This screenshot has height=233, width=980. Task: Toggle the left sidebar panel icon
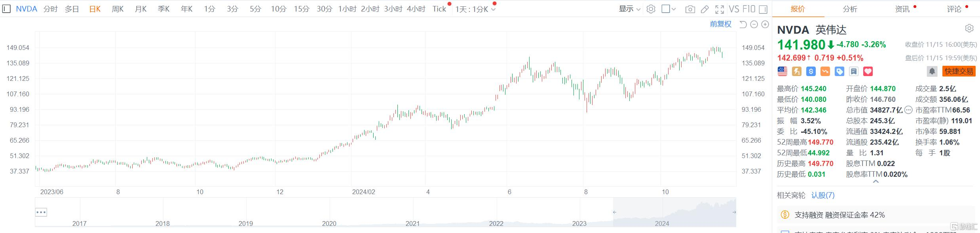(6, 9)
